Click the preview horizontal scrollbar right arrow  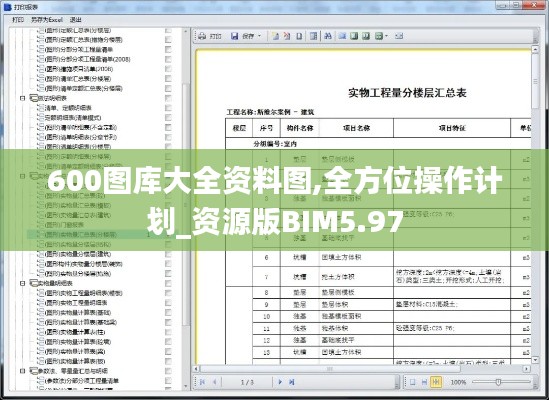526,369
